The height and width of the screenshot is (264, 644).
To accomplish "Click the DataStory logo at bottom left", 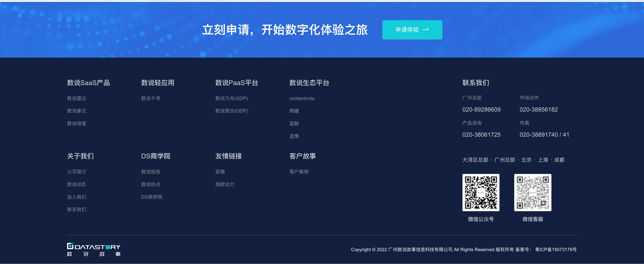I will pyautogui.click(x=94, y=249).
